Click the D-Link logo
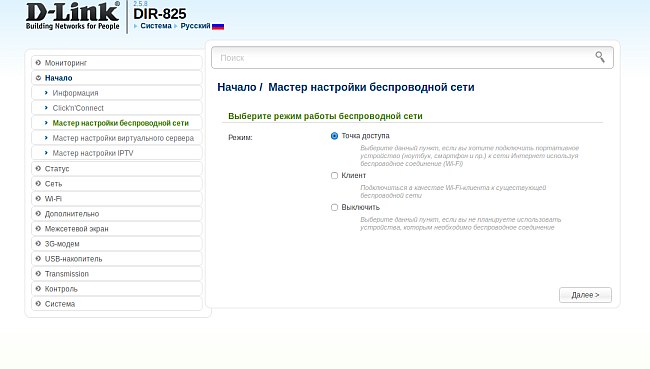The height and width of the screenshot is (369, 650). 73,16
